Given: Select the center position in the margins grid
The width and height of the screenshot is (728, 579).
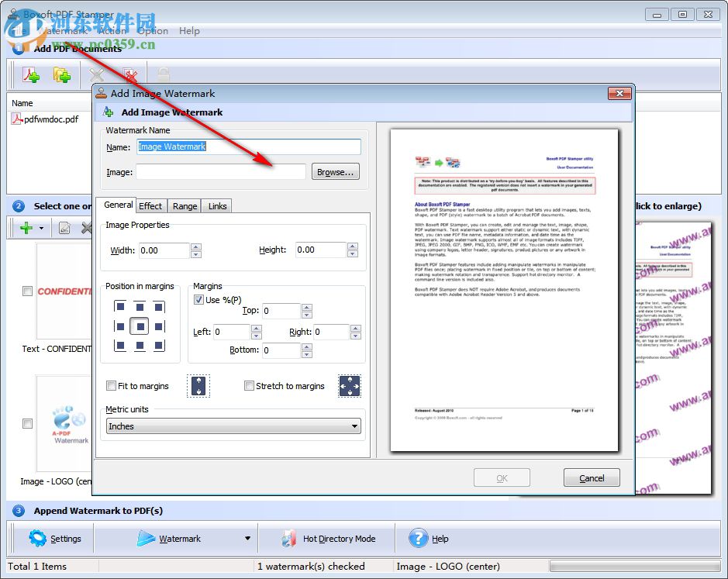Looking at the screenshot, I should (x=140, y=325).
